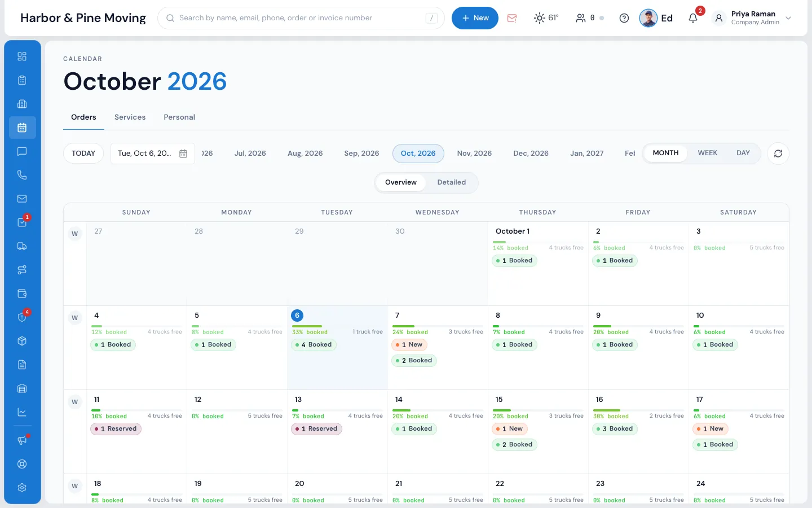Focus the search by name input
Image resolution: width=812 pixels, height=508 pixels.
pos(301,18)
